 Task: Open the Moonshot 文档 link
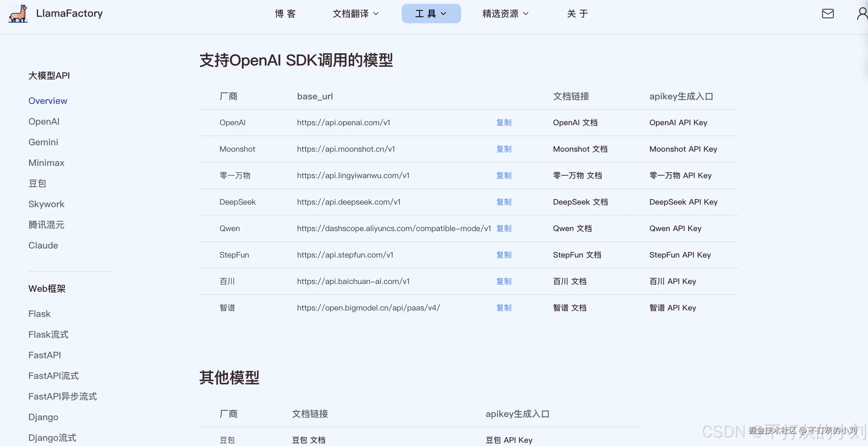click(x=580, y=149)
